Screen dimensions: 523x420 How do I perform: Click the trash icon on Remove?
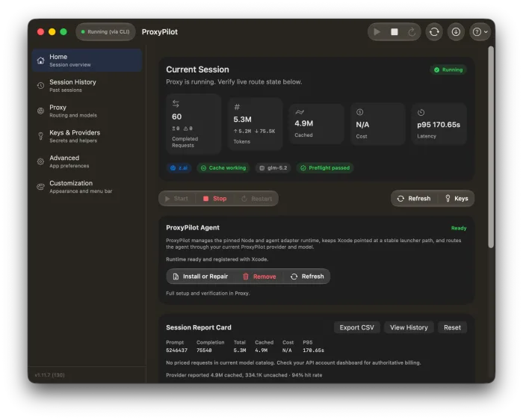[246, 277]
